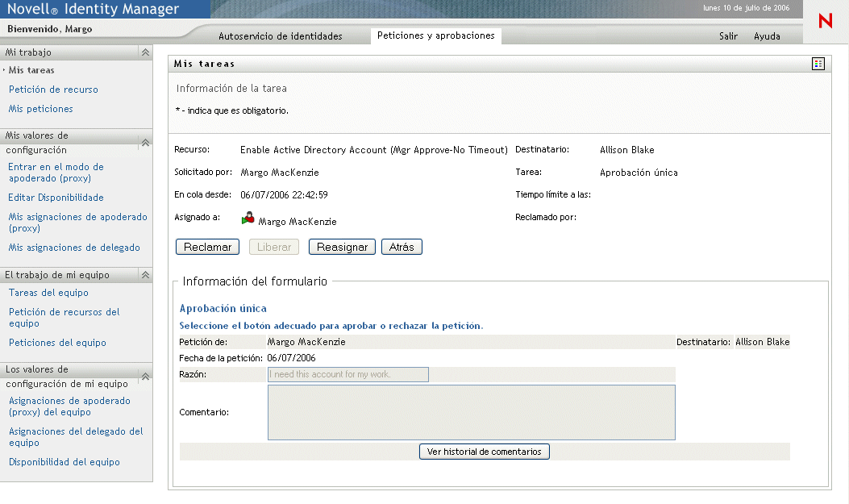Screen dimensions: 849x504
Task: Click the Reclamar button
Action: tap(207, 247)
